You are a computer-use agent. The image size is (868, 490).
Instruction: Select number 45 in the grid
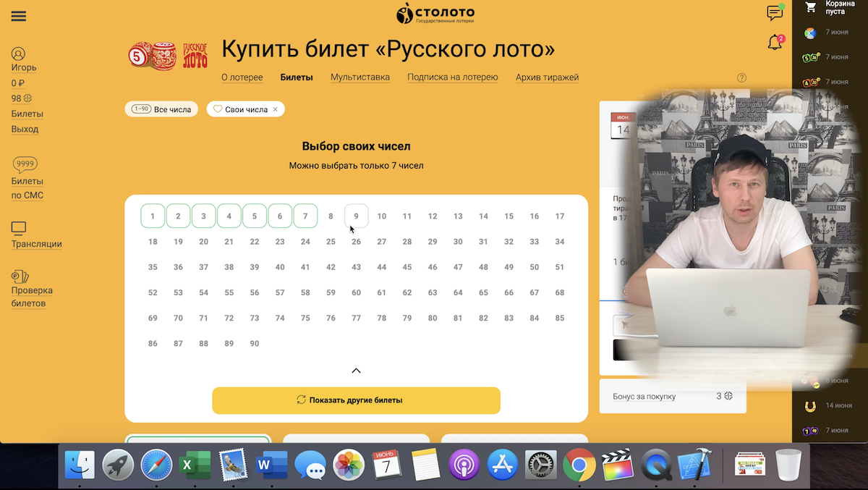(x=407, y=267)
